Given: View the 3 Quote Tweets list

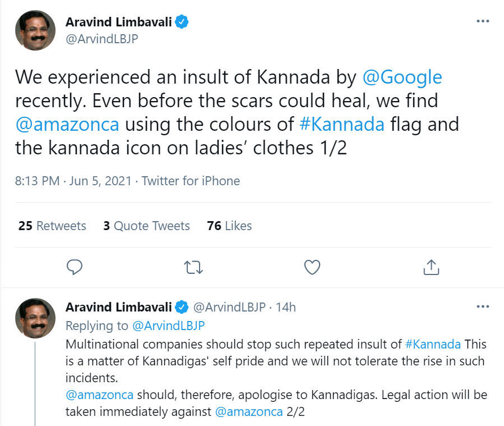Looking at the screenshot, I should point(146,226).
